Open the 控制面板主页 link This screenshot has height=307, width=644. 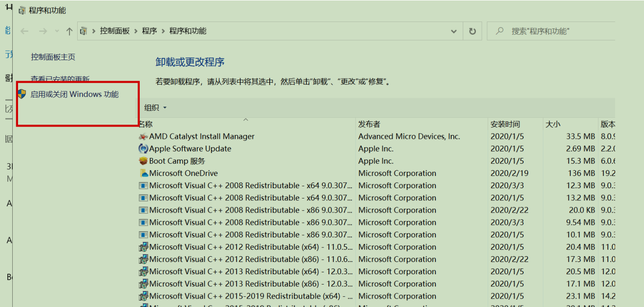click(53, 57)
